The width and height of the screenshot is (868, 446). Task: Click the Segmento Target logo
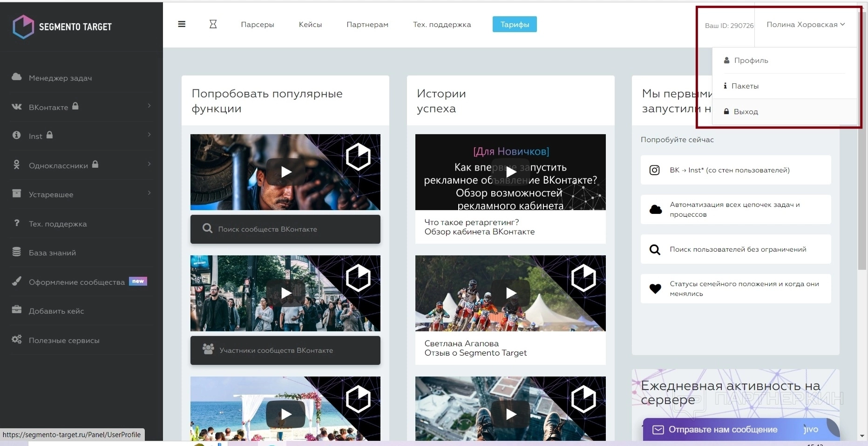click(62, 27)
